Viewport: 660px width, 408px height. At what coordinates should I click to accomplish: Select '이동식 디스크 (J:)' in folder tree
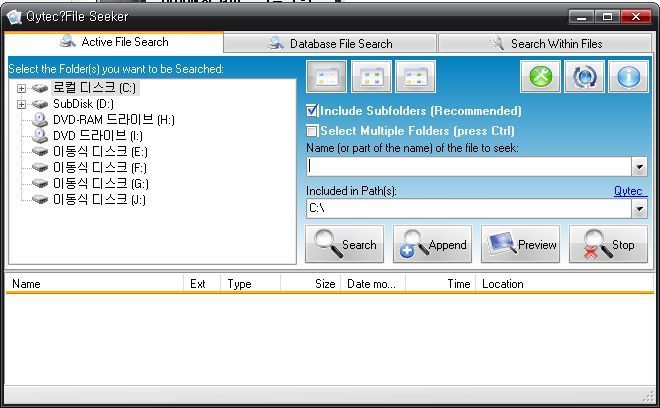99,199
